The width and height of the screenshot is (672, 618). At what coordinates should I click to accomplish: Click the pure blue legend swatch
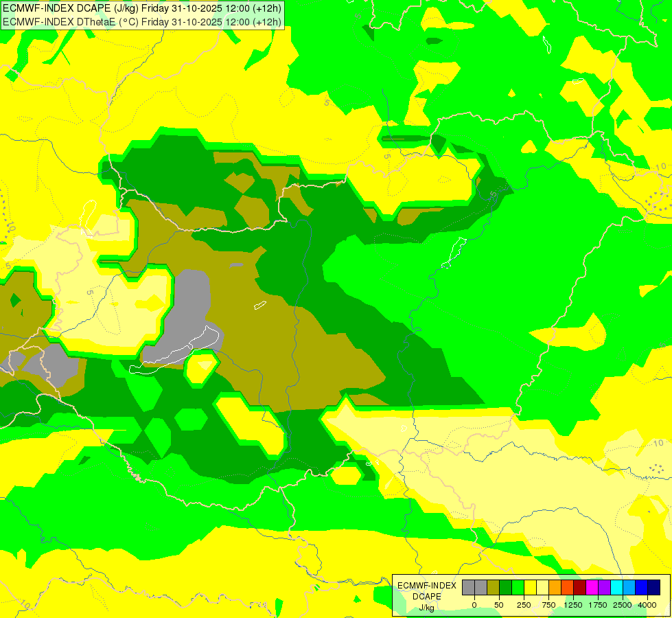(x=641, y=588)
